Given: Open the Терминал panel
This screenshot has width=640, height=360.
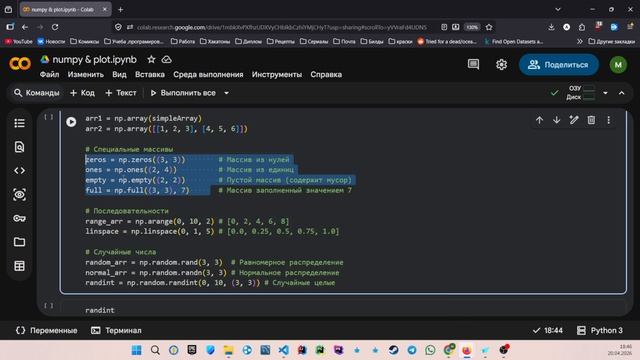Looking at the screenshot, I should (116, 331).
